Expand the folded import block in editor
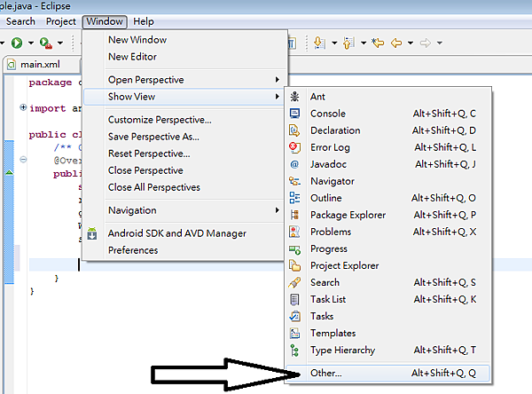Viewport: 532px width, 394px height. [23, 107]
